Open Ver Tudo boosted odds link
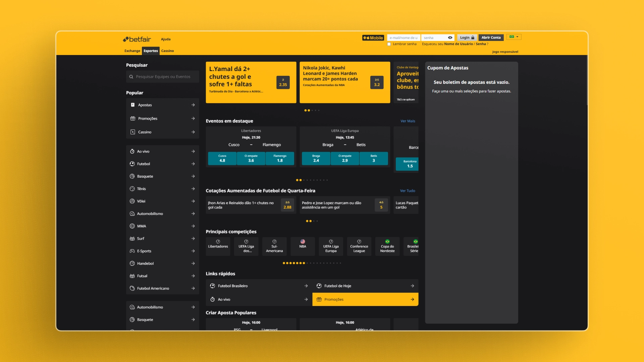This screenshot has height=362, width=644. tap(408, 191)
